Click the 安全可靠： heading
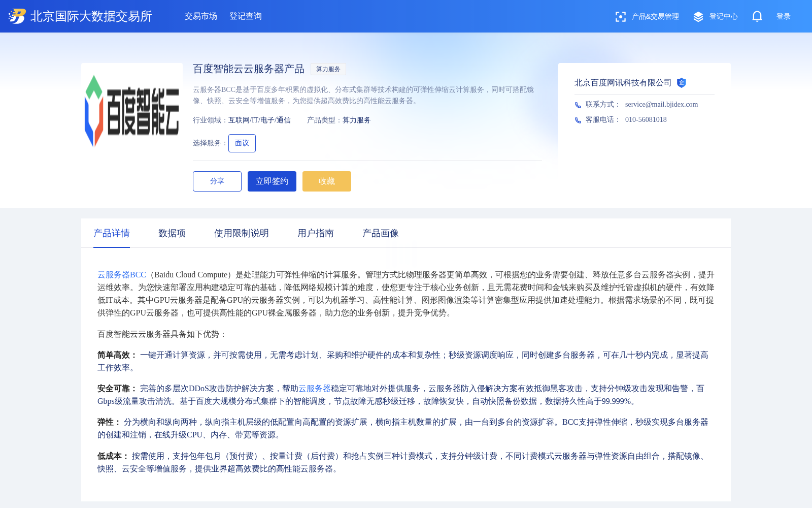 tap(118, 389)
